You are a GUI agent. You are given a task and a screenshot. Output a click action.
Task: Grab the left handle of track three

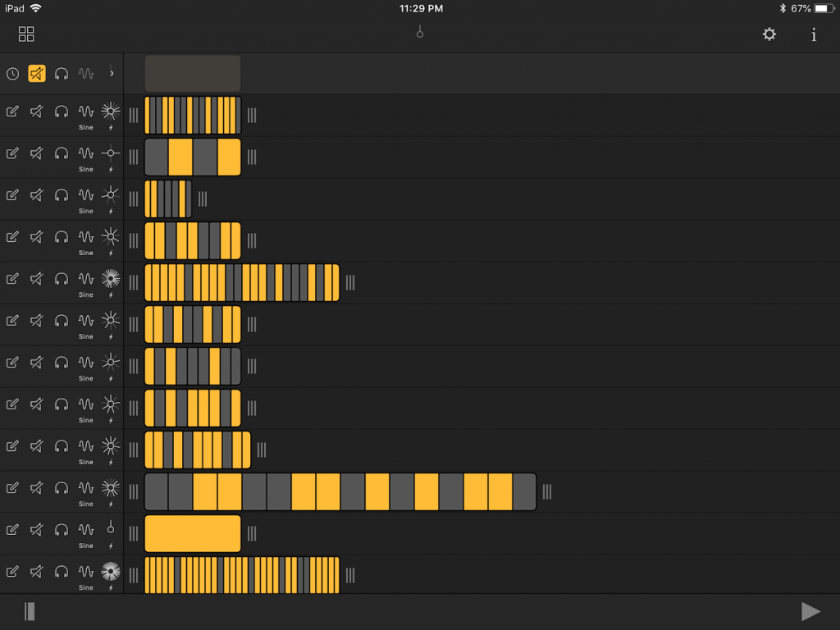point(134,199)
